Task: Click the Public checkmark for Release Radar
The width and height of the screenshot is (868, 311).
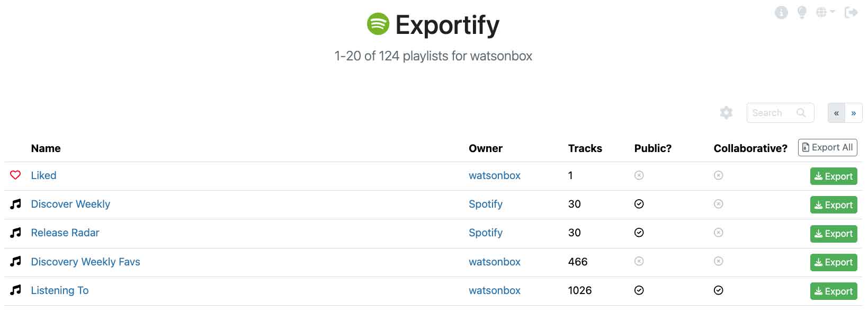Action: [x=639, y=233]
